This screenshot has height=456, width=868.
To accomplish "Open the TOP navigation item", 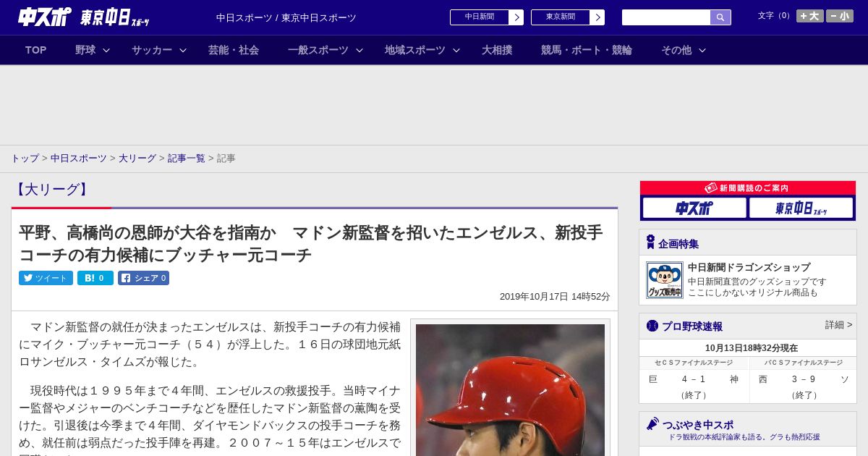I will (35, 50).
